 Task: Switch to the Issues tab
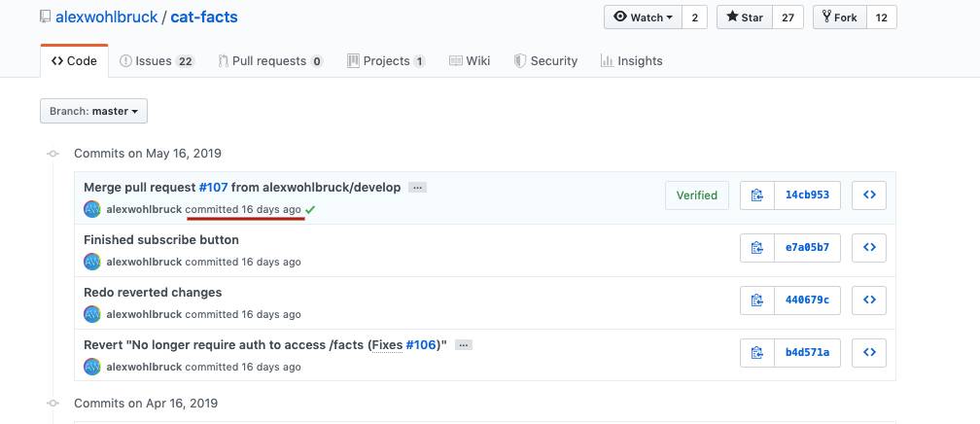pos(157,60)
